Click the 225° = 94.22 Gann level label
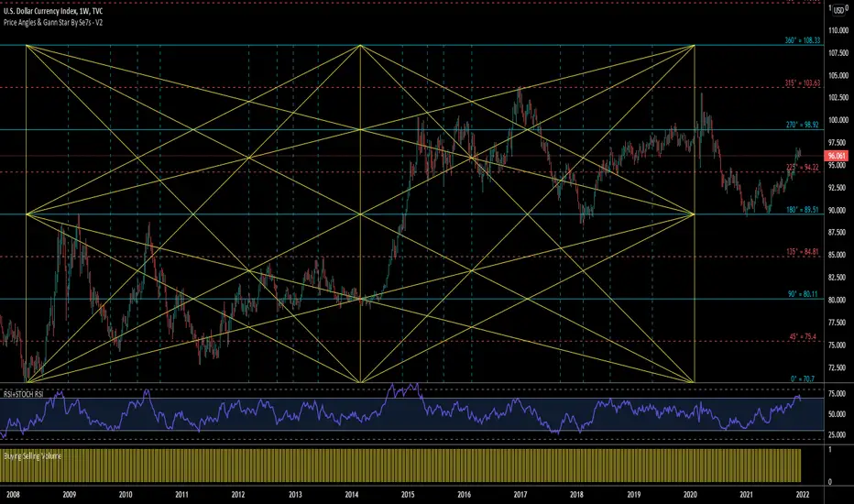Screen dimensions: 854x504 (x=803, y=168)
